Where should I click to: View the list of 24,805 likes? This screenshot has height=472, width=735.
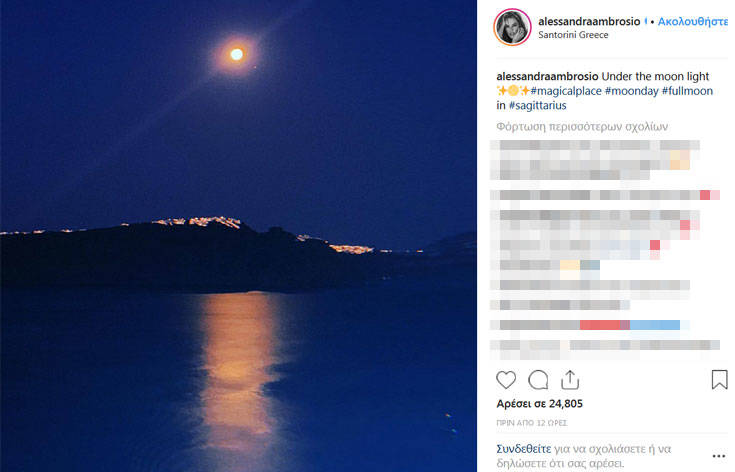click(540, 404)
